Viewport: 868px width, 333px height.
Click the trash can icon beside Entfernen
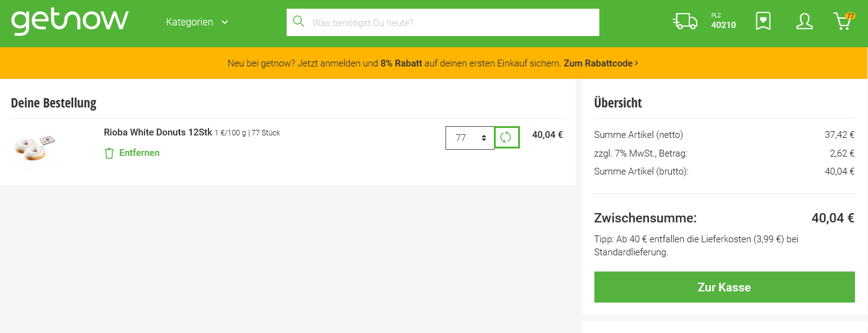[109, 153]
